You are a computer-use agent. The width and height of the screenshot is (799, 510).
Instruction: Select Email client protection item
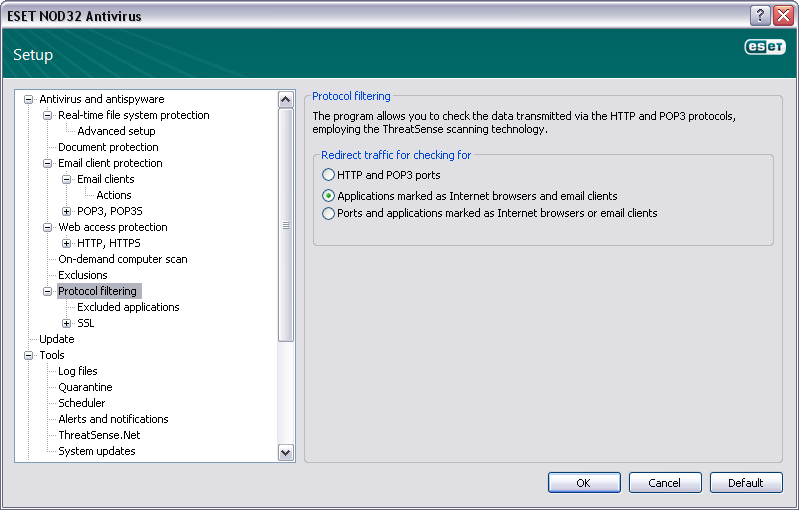pyautogui.click(x=110, y=164)
